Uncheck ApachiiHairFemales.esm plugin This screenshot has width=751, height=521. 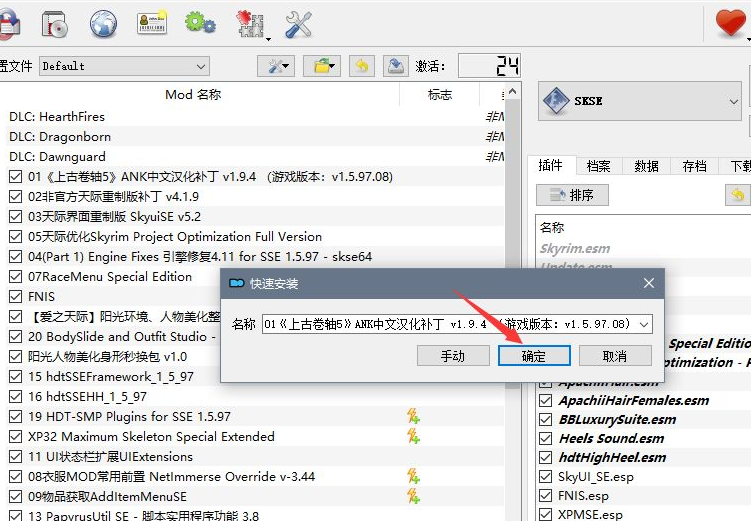pyautogui.click(x=545, y=400)
